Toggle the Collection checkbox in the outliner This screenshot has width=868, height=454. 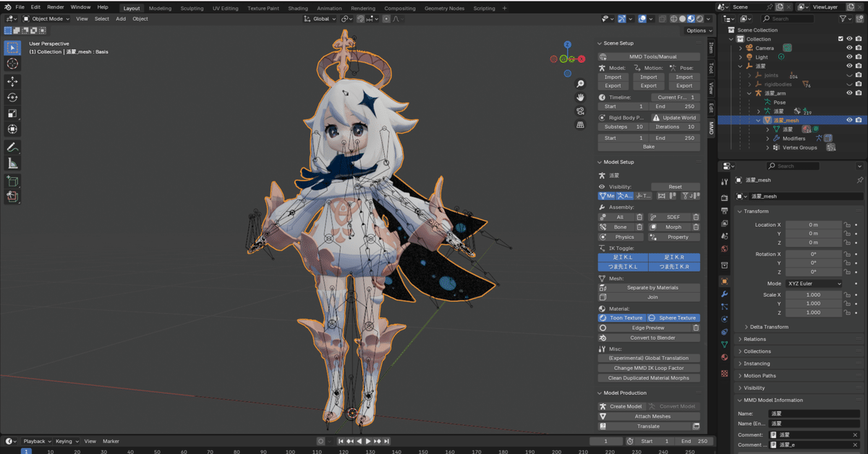tap(841, 39)
